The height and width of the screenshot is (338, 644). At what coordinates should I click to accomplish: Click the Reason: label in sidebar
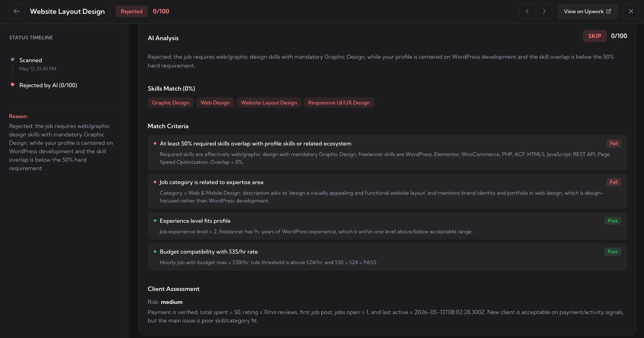click(19, 116)
